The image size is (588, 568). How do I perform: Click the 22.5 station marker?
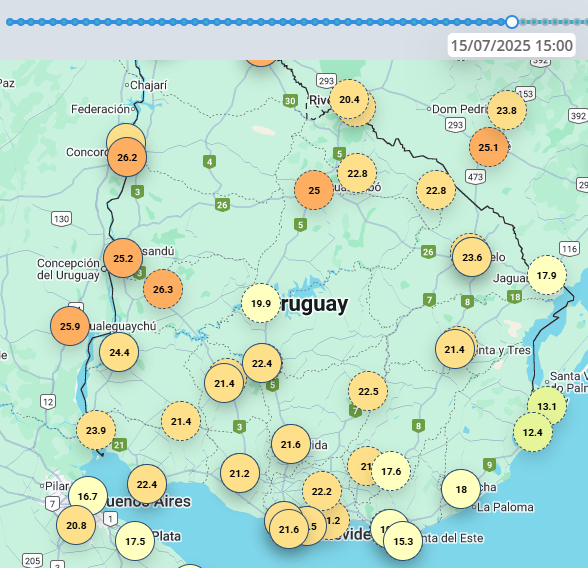click(x=368, y=391)
